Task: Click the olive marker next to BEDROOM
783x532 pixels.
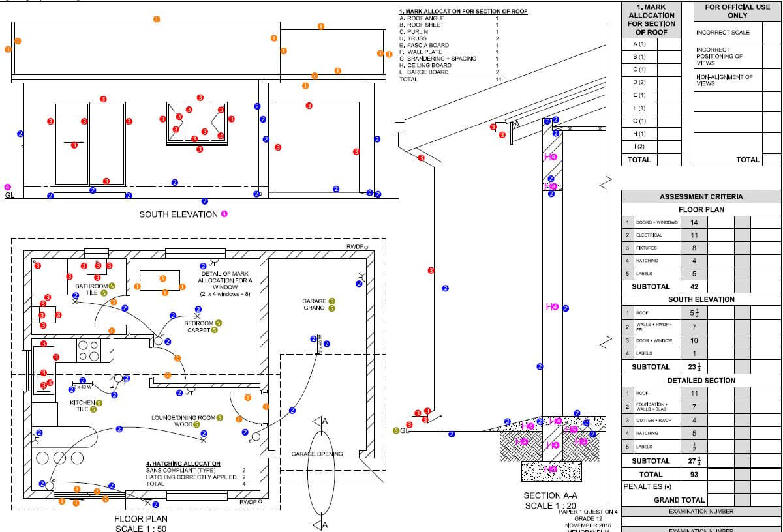Action: click(x=218, y=323)
